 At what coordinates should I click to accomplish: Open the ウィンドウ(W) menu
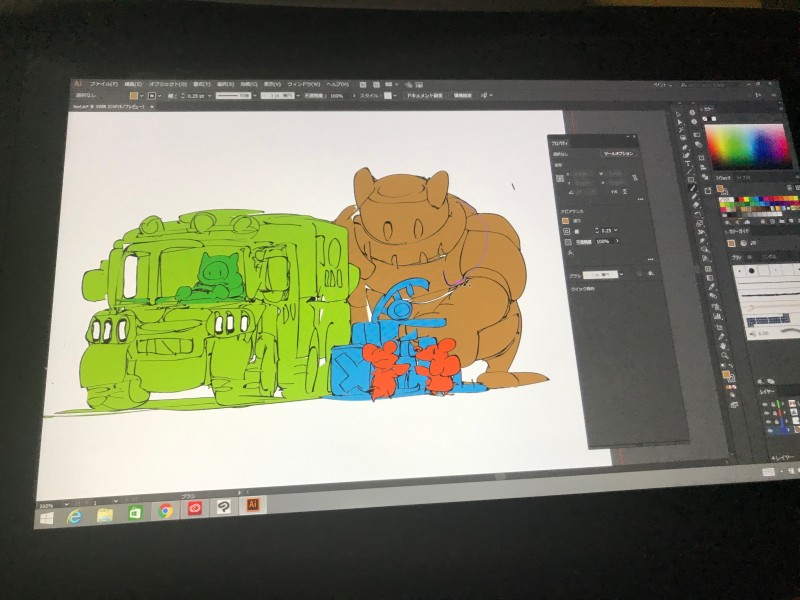click(304, 84)
